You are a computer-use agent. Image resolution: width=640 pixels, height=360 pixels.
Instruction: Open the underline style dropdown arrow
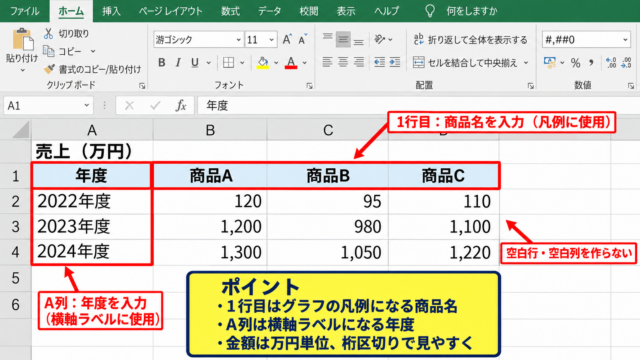click(x=209, y=63)
